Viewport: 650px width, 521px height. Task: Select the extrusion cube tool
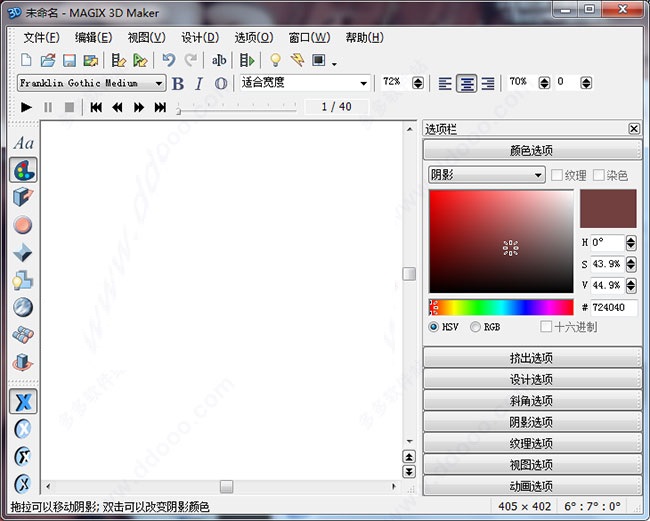coord(24,197)
